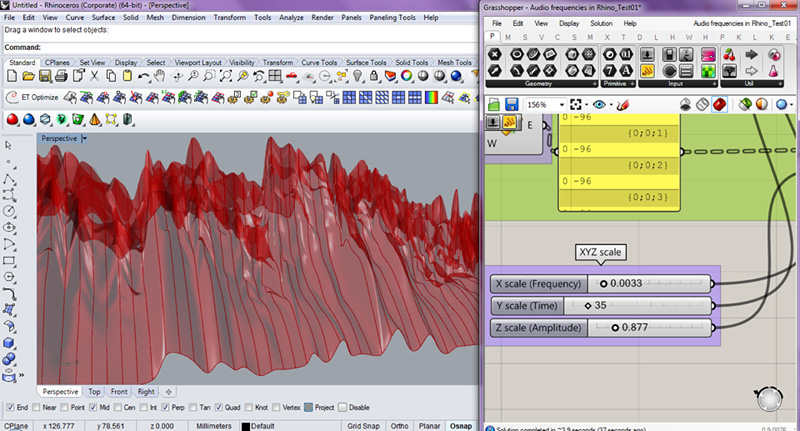Toggle the Perp osnap checkbox
Image resolution: width=800 pixels, height=431 pixels.
coord(165,407)
